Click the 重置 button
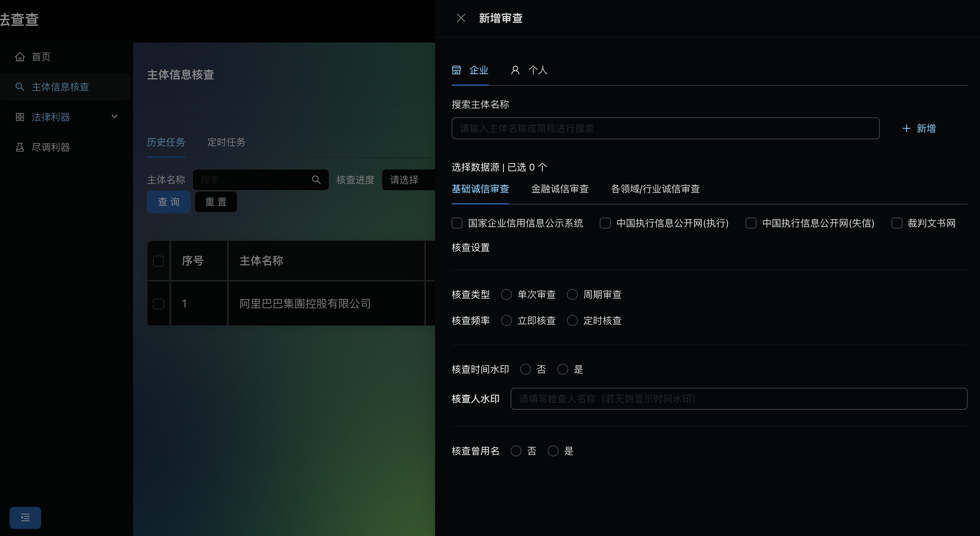This screenshot has width=980, height=536. [216, 202]
